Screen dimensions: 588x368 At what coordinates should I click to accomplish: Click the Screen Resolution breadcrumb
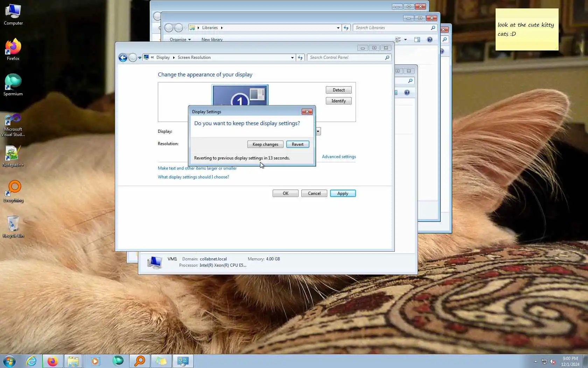(194, 57)
